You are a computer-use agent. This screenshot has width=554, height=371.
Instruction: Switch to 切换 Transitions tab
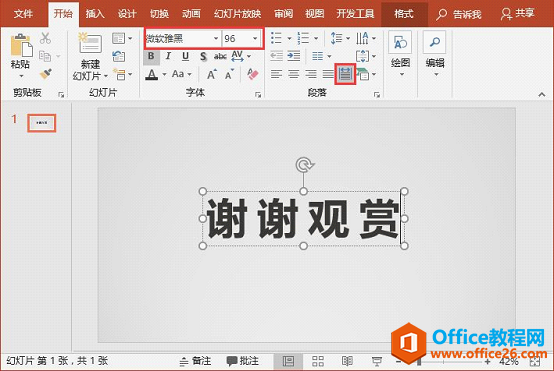tap(159, 14)
